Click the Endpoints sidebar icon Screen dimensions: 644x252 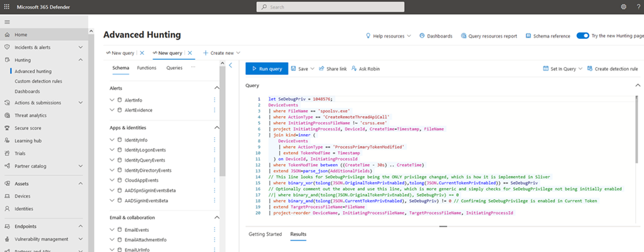[x=7, y=226]
